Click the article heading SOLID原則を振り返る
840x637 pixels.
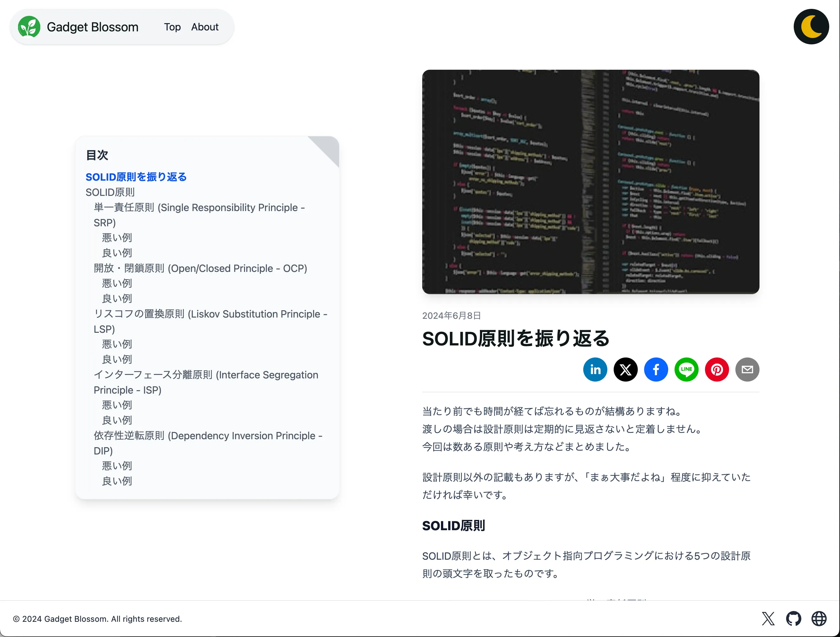[x=515, y=338]
